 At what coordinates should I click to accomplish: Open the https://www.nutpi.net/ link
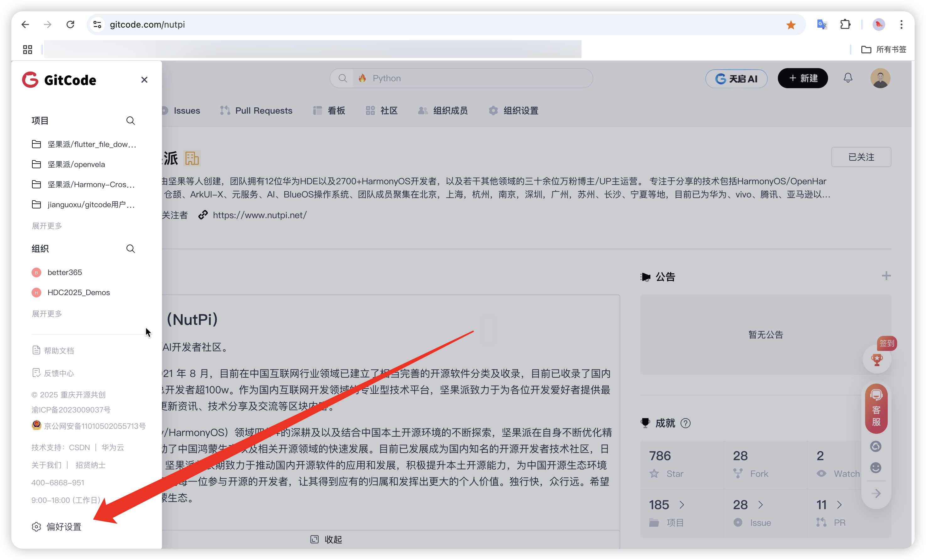click(260, 215)
